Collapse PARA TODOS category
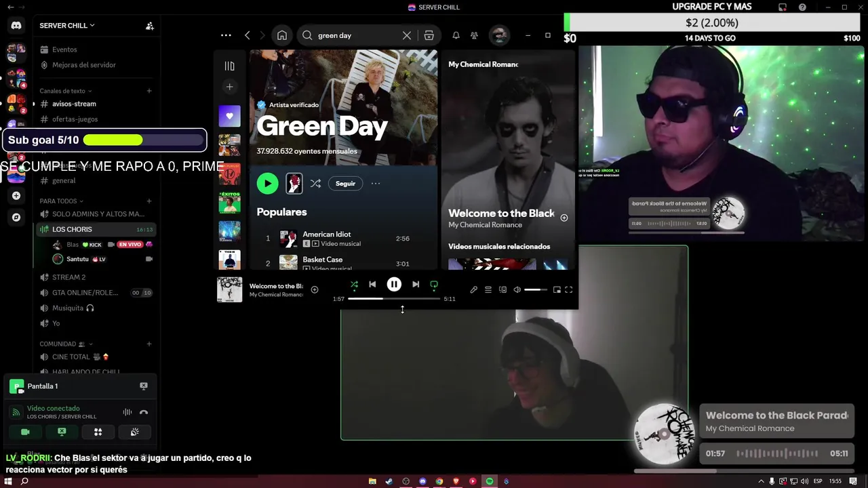The width and height of the screenshot is (868, 488). pyautogui.click(x=62, y=201)
